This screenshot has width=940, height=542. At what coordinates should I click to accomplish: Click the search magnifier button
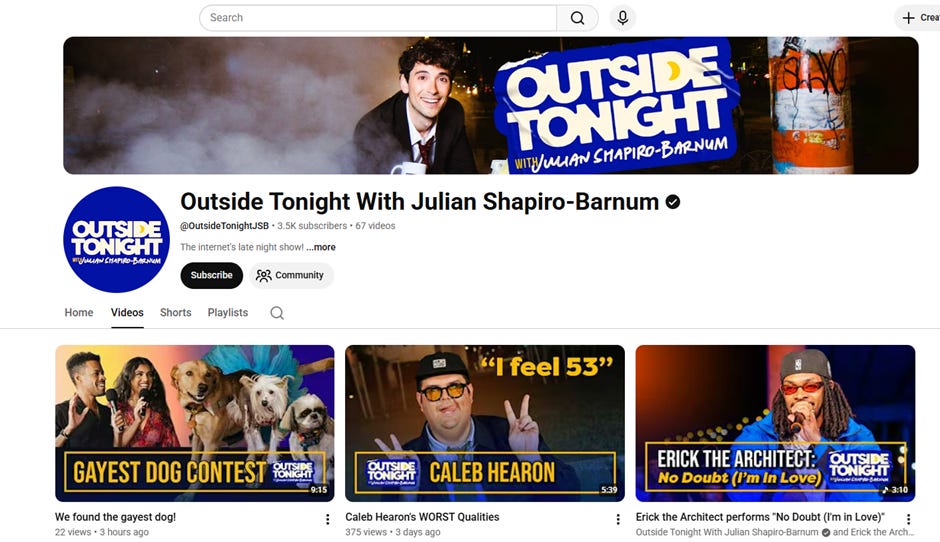point(577,18)
